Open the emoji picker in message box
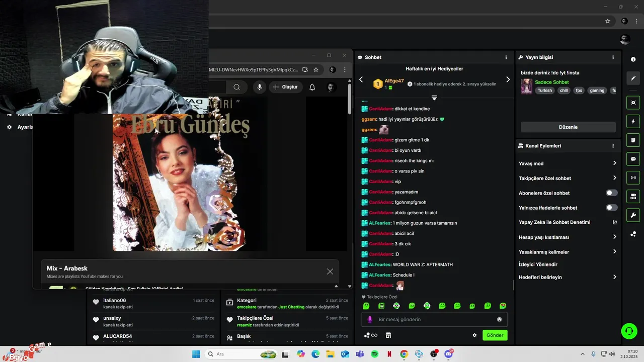 pos(499,319)
